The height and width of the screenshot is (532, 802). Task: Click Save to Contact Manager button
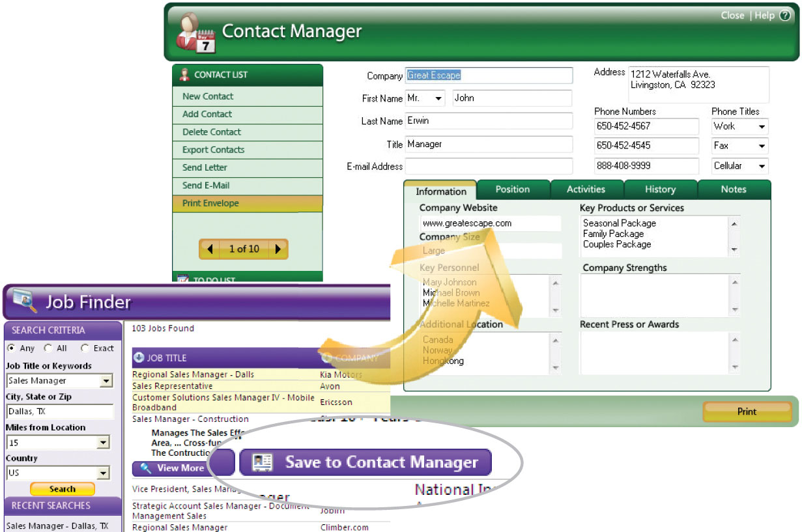click(365, 462)
